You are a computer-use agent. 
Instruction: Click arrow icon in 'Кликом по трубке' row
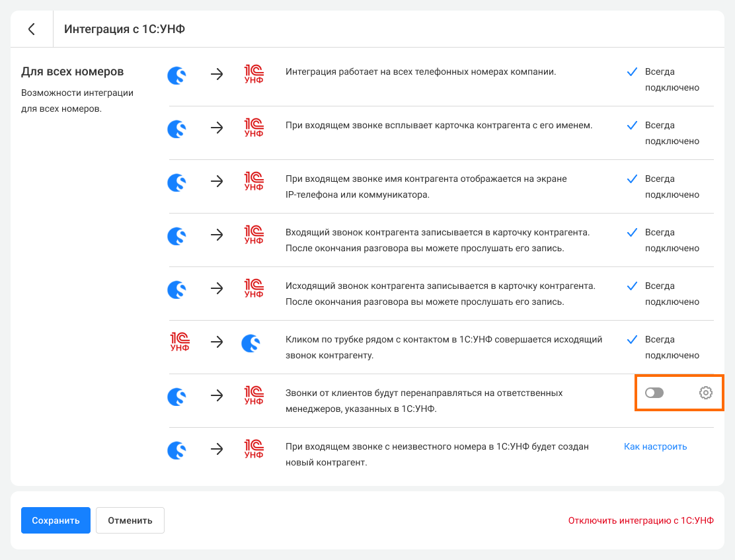coord(217,342)
